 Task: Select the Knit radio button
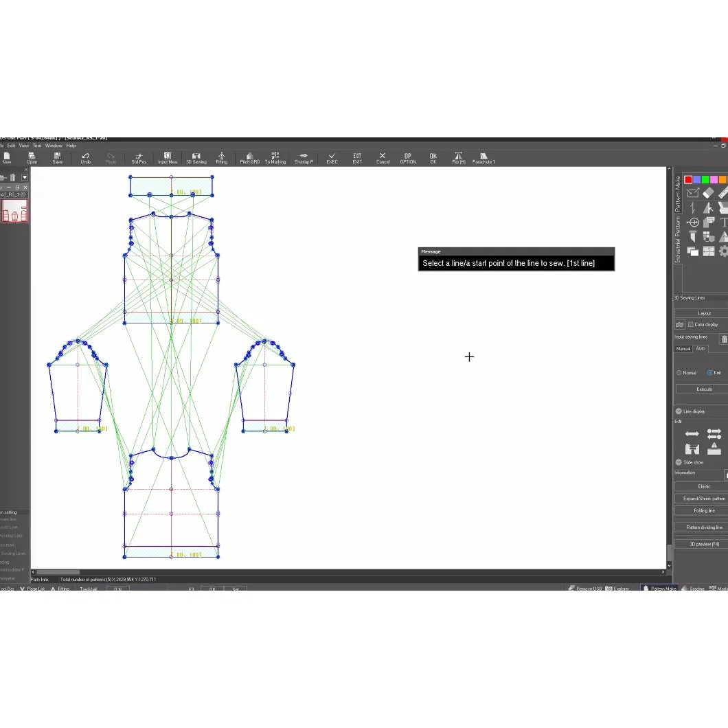coord(709,373)
